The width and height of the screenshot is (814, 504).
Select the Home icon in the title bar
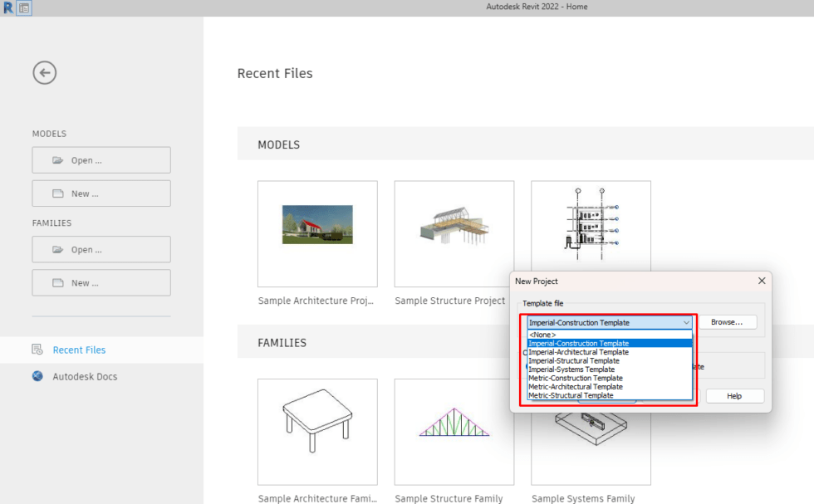coord(24,7)
